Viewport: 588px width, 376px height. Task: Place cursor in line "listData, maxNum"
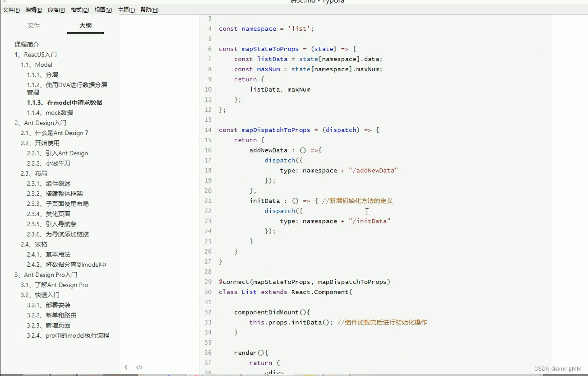pyautogui.click(x=280, y=89)
